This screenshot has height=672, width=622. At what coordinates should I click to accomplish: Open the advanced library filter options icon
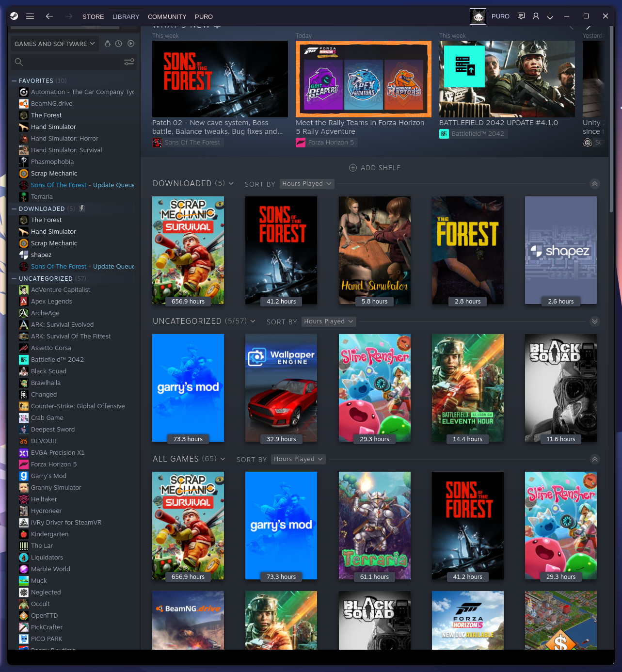(x=128, y=62)
